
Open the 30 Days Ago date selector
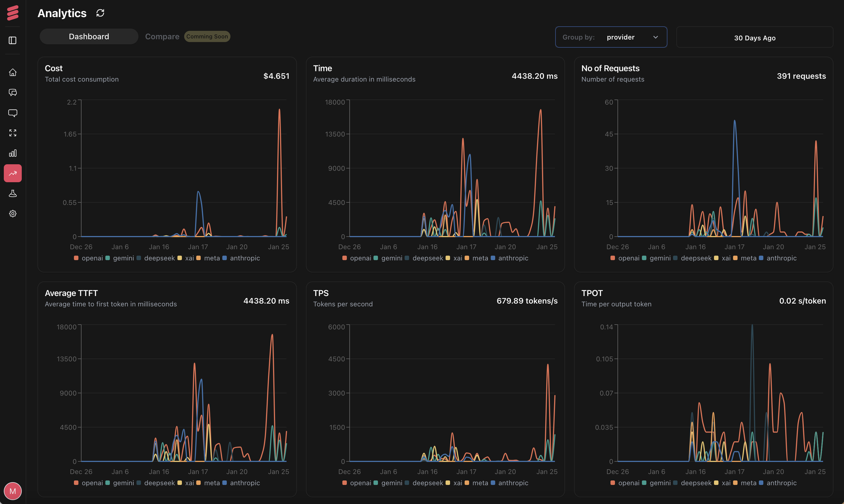(754, 37)
